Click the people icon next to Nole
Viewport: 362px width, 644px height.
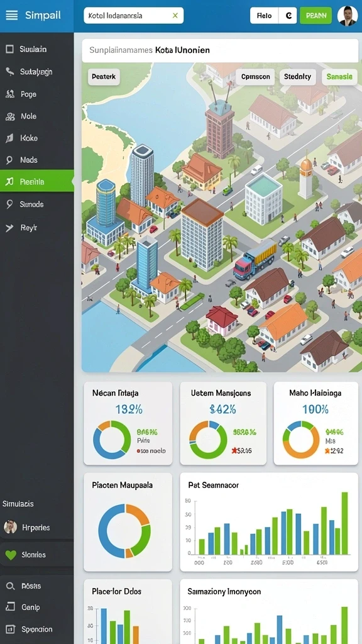pyautogui.click(x=10, y=116)
